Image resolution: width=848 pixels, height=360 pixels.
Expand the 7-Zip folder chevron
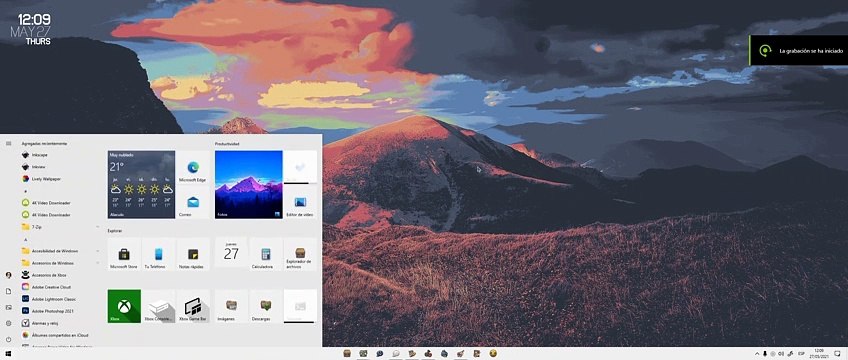click(x=97, y=226)
